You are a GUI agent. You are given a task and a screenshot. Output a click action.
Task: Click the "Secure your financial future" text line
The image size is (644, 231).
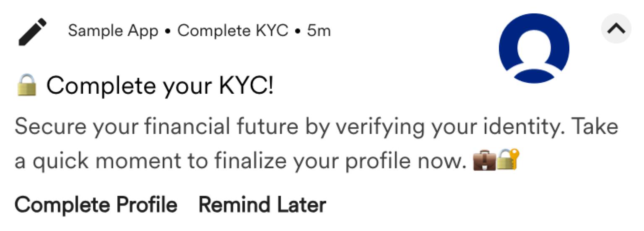pos(317,127)
